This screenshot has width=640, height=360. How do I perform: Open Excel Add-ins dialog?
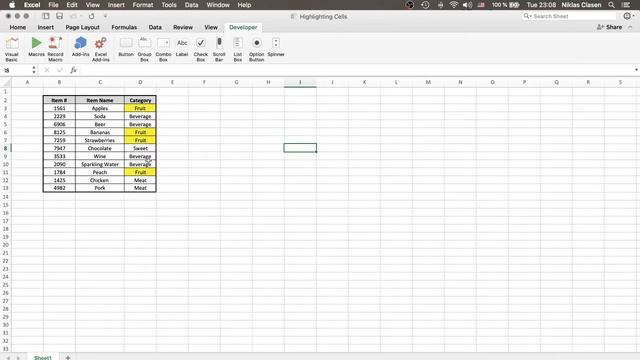pyautogui.click(x=100, y=49)
